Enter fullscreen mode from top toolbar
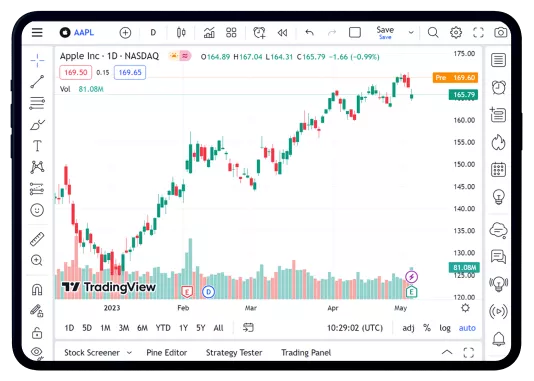Viewport: 534px width, 381px height. tap(478, 33)
